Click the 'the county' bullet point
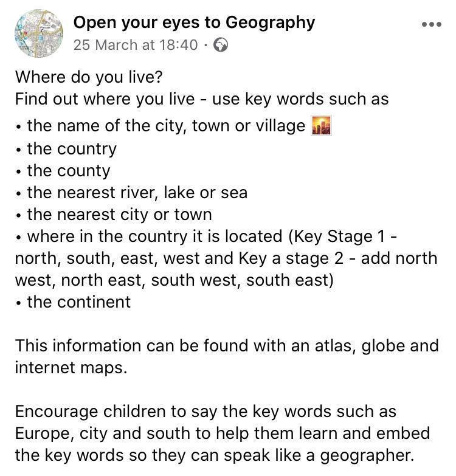The width and height of the screenshot is (456, 476). pyautogui.click(x=68, y=171)
